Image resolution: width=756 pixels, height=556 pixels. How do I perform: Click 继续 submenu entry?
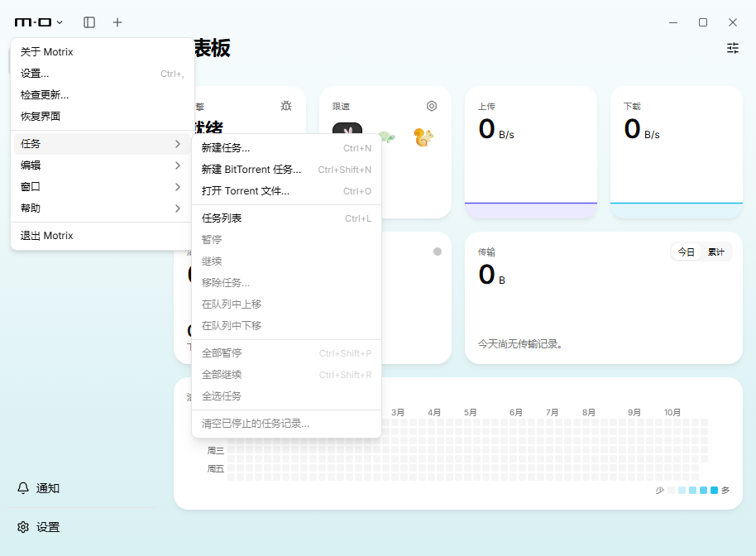coord(286,261)
